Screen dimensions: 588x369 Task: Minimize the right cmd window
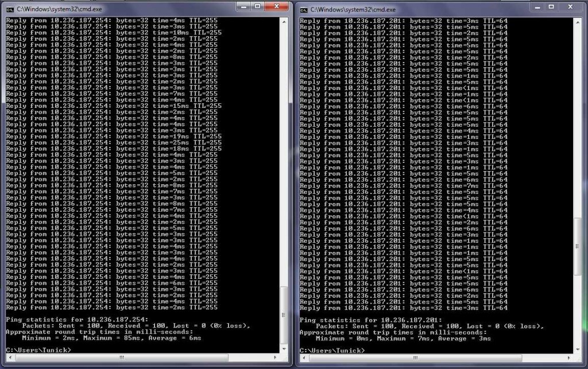tap(537, 7)
